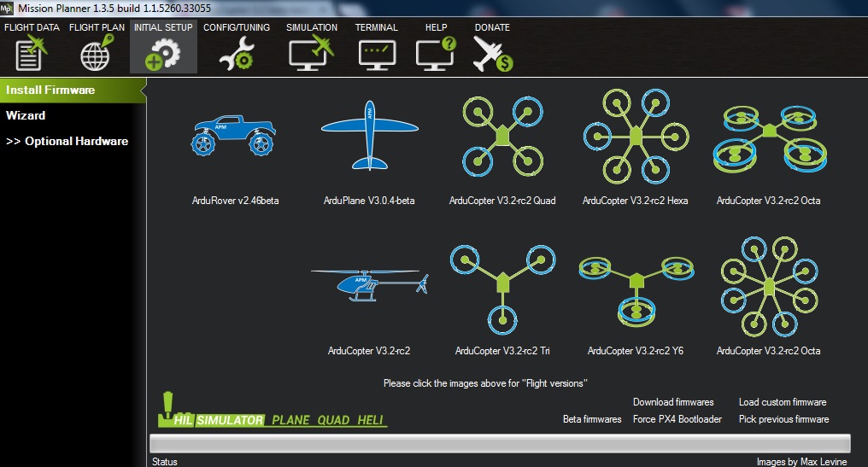
Task: Expand the Optional Hardware section
Action: coord(67,141)
